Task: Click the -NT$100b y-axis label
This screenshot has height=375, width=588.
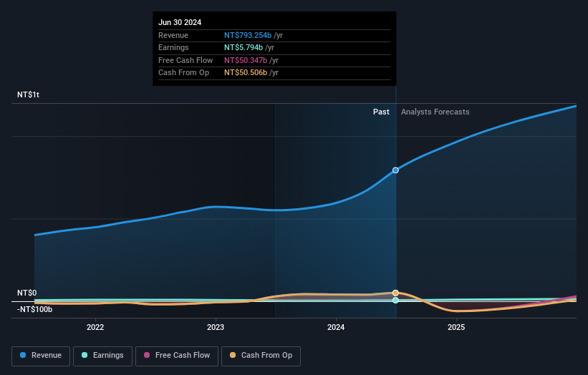Action: click(x=35, y=309)
